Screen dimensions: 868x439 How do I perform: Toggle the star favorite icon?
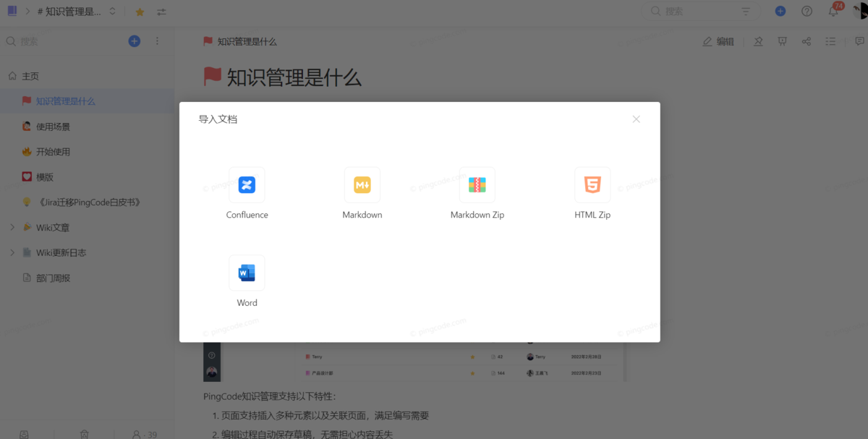(140, 12)
